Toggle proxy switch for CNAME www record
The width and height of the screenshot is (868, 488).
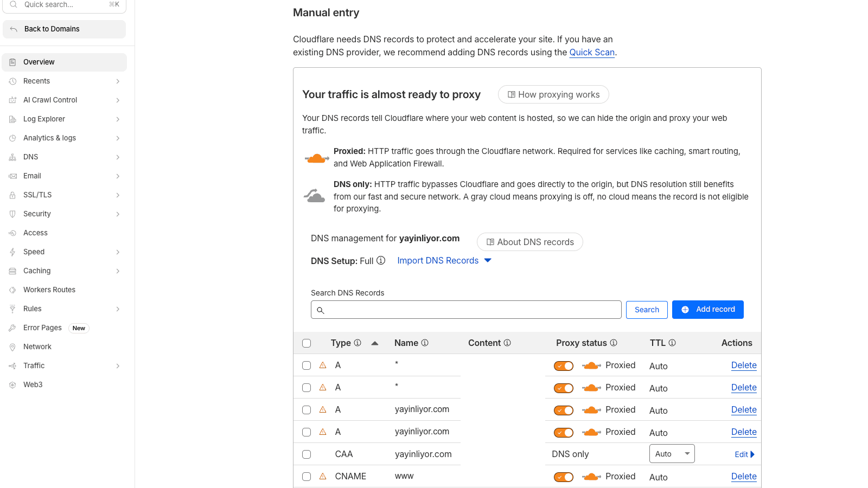564,477
